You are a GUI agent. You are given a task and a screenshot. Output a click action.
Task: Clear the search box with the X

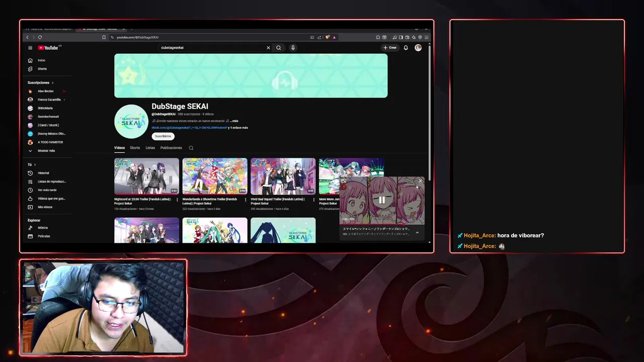(268, 48)
